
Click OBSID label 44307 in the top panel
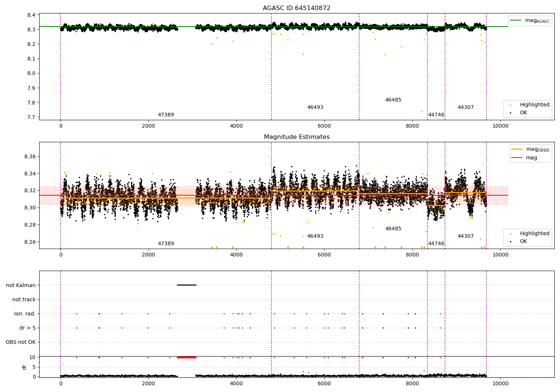[466, 107]
